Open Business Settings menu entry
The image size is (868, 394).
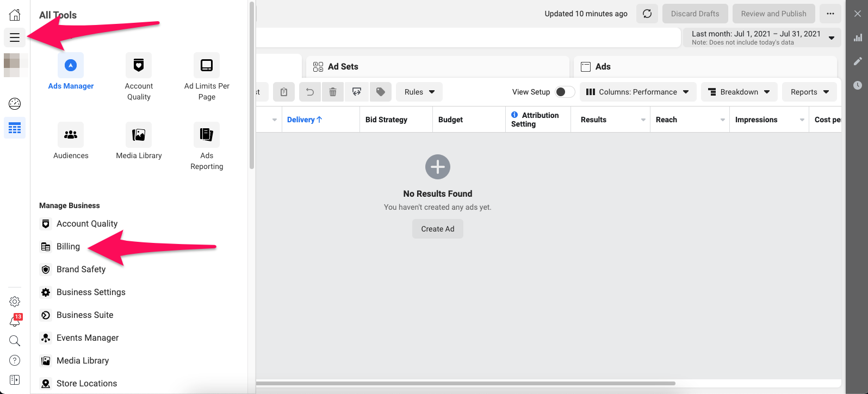coord(83,292)
